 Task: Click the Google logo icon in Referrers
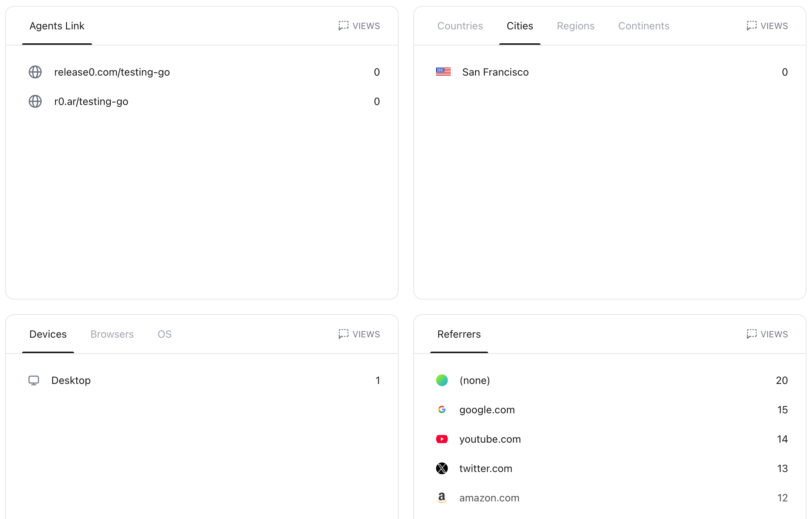point(442,410)
